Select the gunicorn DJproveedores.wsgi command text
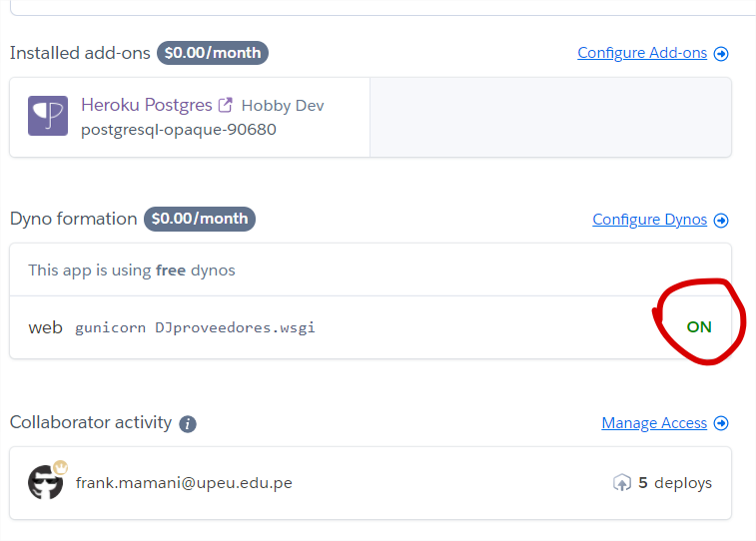 pos(195,327)
